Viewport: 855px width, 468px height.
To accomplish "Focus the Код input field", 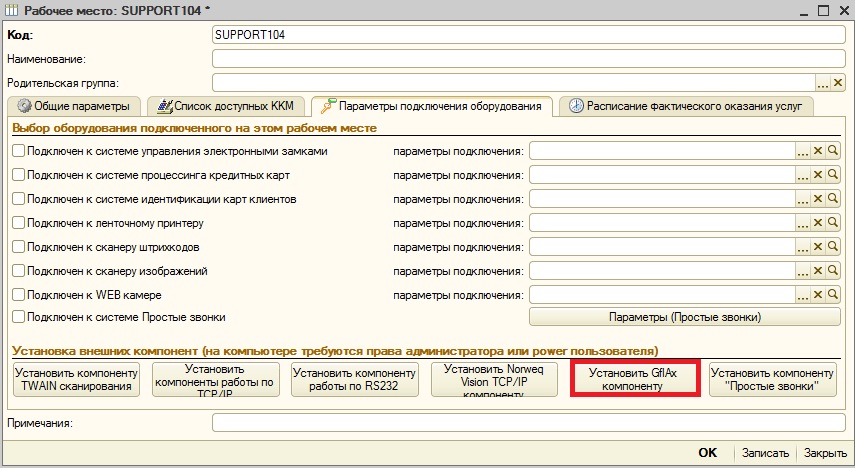I will click(528, 35).
